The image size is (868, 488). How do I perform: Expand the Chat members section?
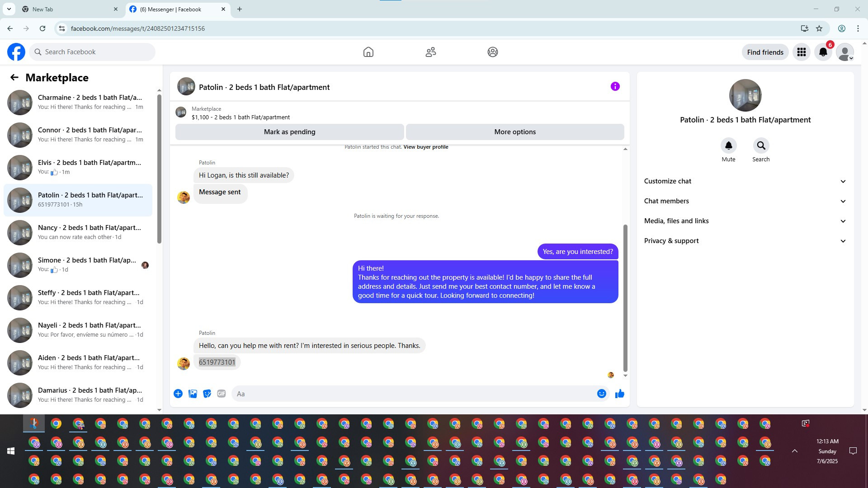point(745,201)
